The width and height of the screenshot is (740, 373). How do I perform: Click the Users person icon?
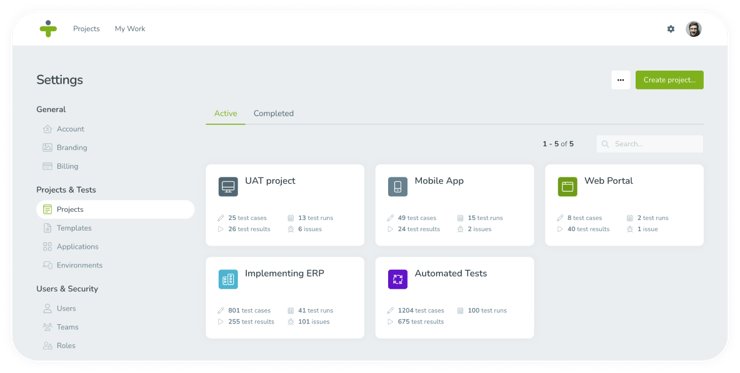47,308
